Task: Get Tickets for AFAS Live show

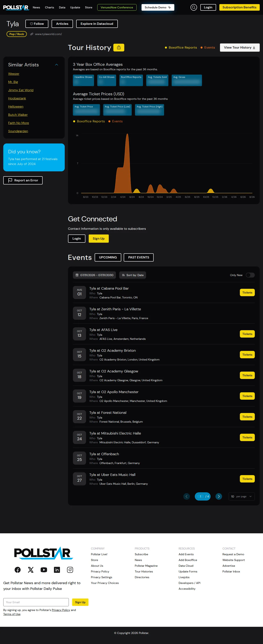Action: click(247, 334)
